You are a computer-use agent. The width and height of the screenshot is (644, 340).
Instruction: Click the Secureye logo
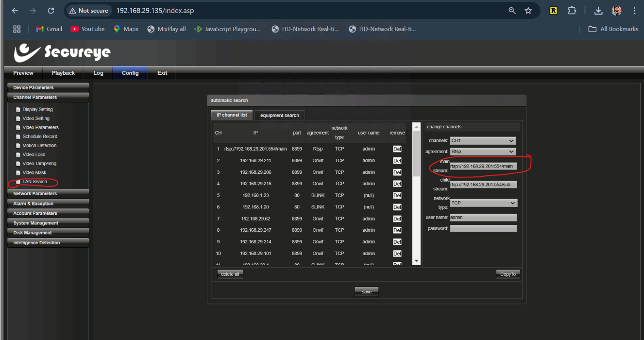click(x=62, y=52)
